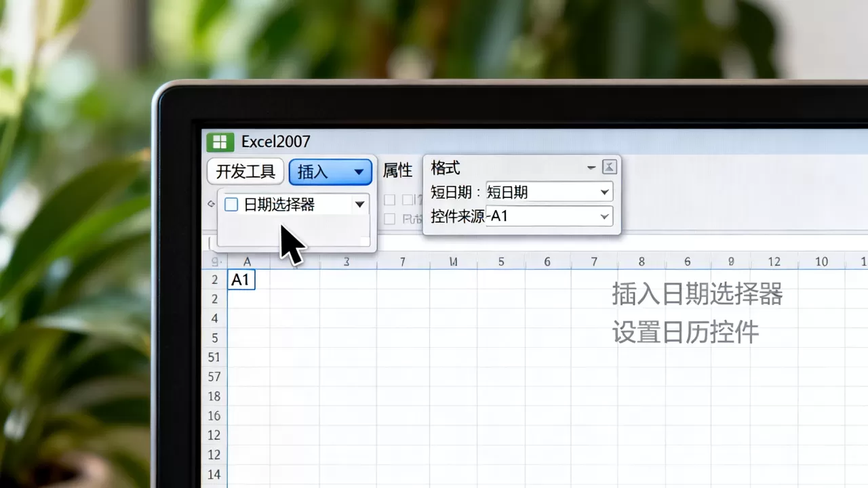Select column header 5
The height and width of the screenshot is (488, 868).
(501, 262)
